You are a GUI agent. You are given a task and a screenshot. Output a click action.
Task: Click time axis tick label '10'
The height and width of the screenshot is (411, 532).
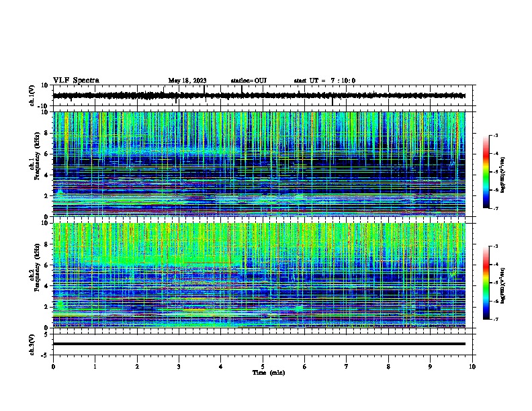(x=472, y=367)
